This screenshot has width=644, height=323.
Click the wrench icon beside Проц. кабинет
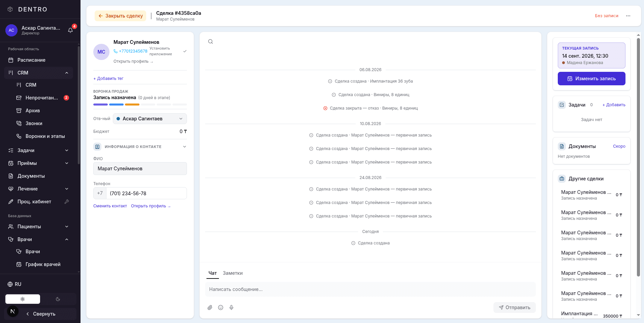67,202
